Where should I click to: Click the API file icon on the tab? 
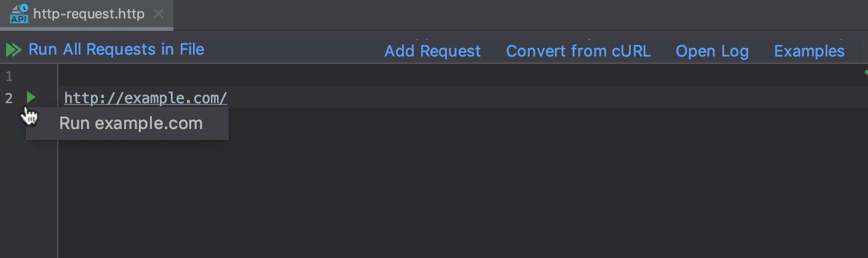point(18,14)
